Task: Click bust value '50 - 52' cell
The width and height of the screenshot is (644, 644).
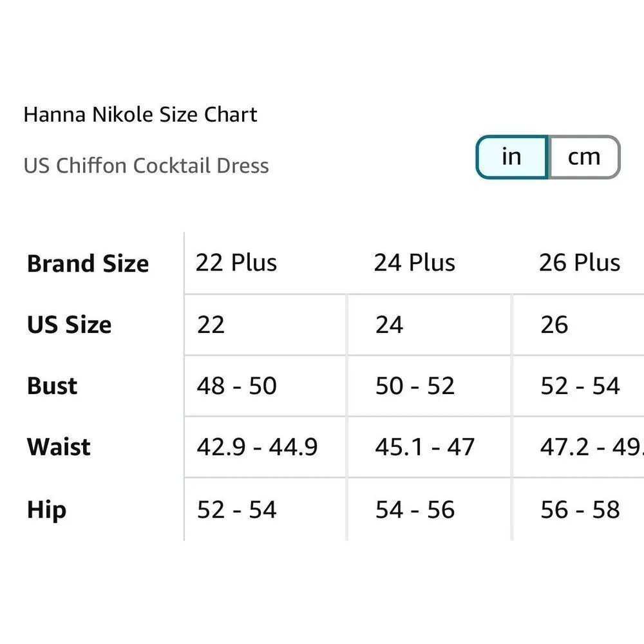Action: 415,386
